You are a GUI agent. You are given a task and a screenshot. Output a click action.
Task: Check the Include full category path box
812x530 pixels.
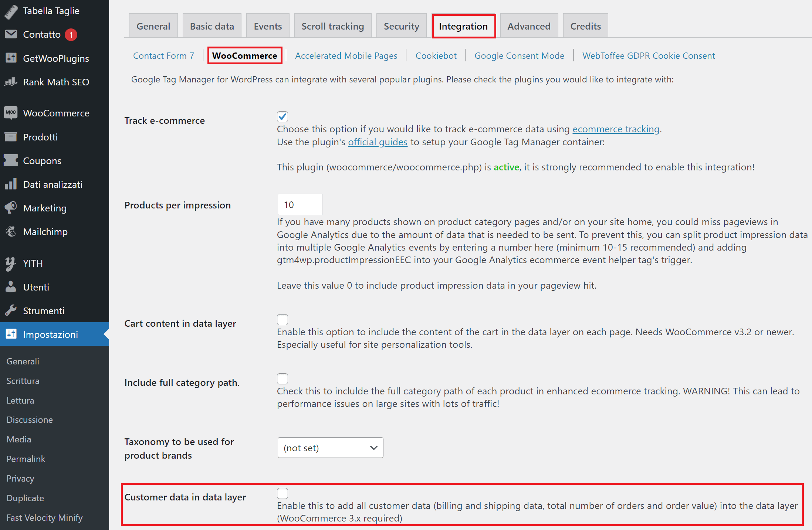tap(282, 379)
